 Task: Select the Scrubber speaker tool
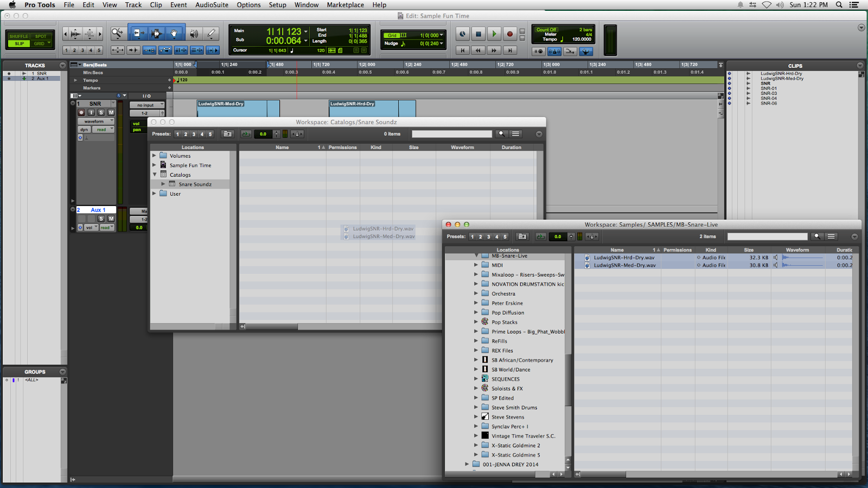click(194, 34)
